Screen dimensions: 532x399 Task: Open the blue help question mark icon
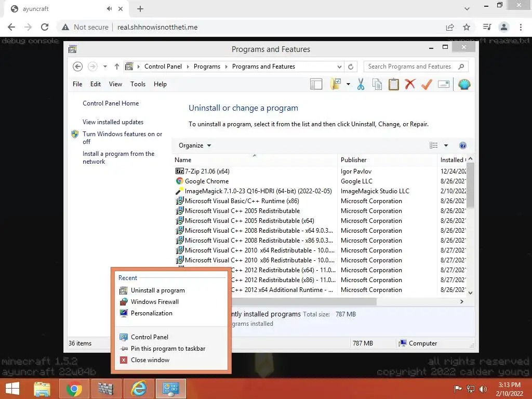(462, 145)
